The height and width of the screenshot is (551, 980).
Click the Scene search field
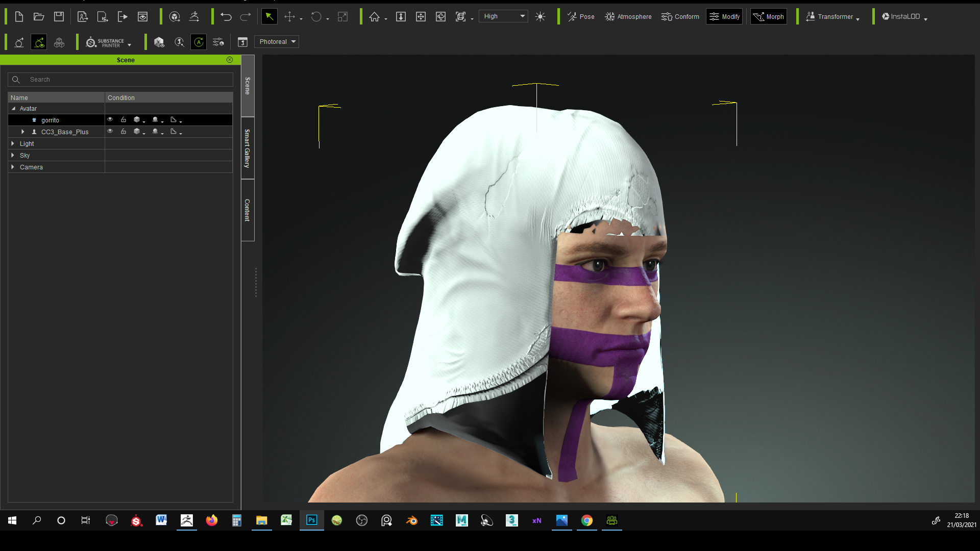[x=120, y=80]
